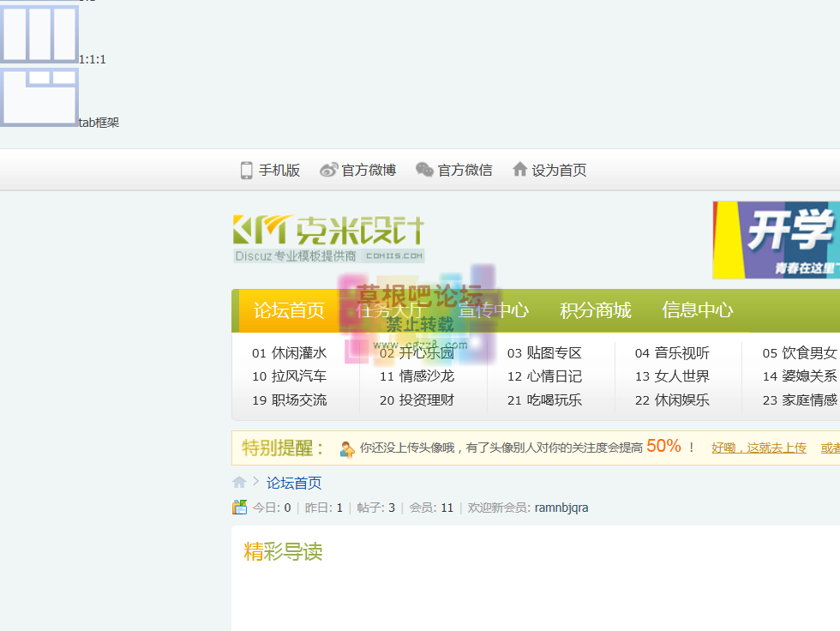Click the 1:1:1 three-column frame icon
The width and height of the screenshot is (840, 631).
coord(39,34)
